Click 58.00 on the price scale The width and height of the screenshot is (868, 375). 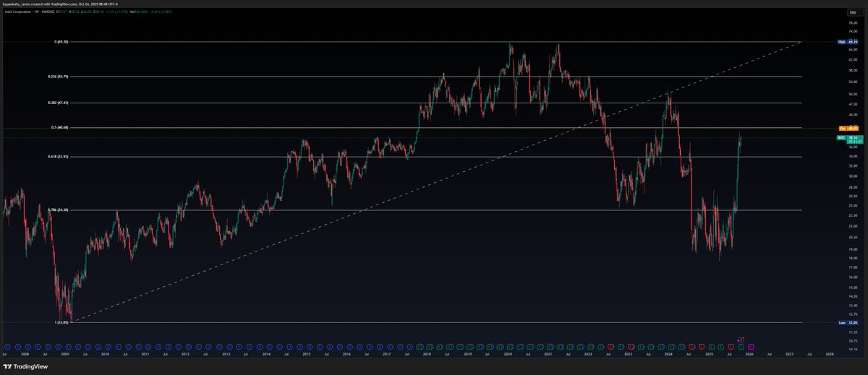853,72
